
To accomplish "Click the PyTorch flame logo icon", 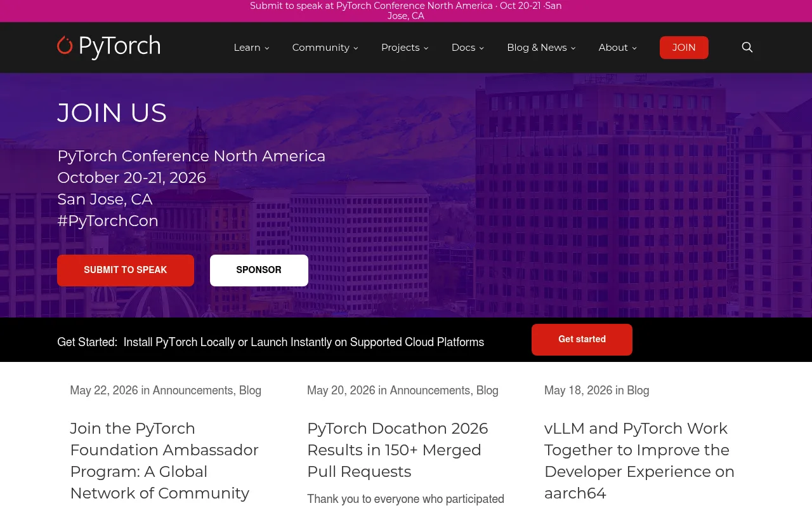I will tap(65, 45).
